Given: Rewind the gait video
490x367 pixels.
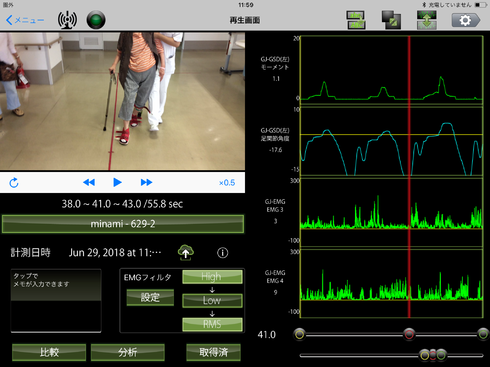Looking at the screenshot, I should (x=89, y=182).
